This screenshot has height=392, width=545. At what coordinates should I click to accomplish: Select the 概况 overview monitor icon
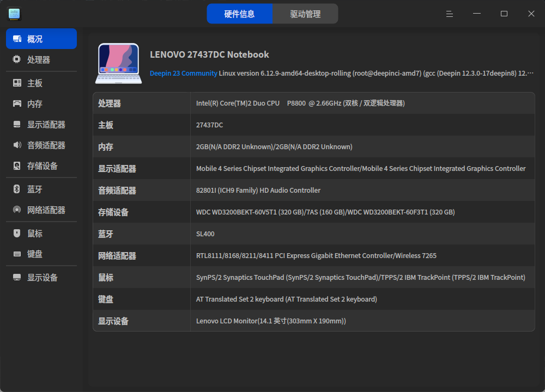(17, 39)
